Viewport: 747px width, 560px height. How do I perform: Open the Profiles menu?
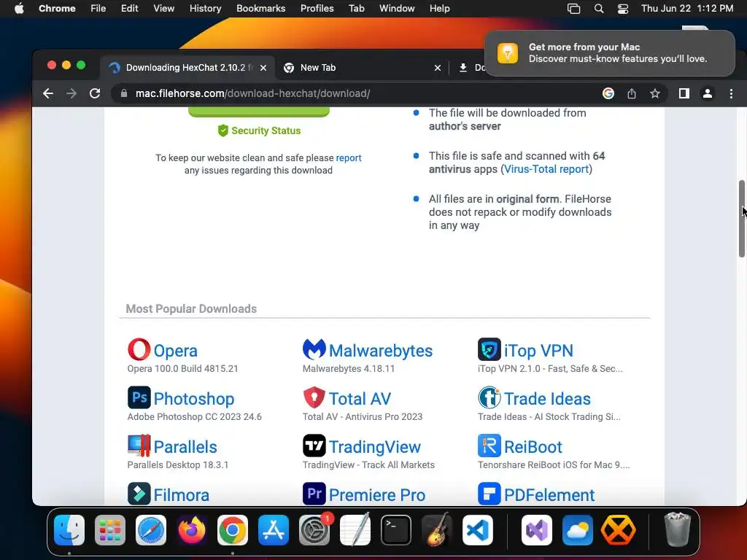point(317,9)
